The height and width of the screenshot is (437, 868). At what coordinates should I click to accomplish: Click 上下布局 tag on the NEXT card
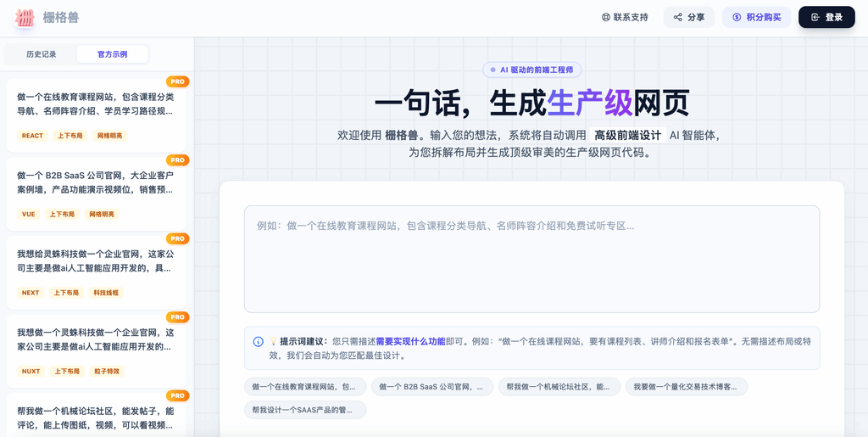coord(66,293)
